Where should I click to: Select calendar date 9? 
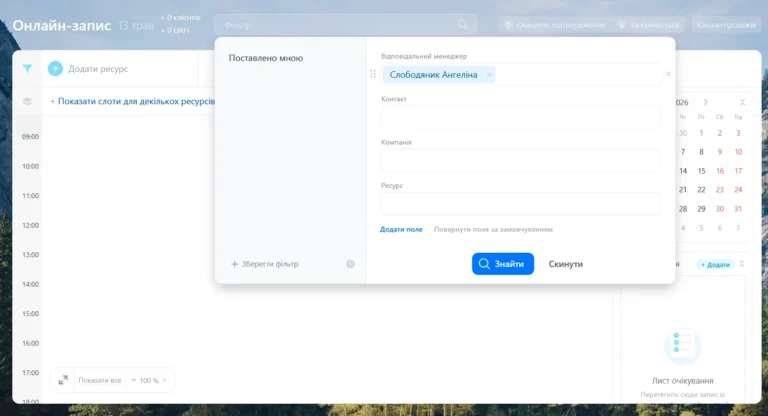click(x=720, y=152)
